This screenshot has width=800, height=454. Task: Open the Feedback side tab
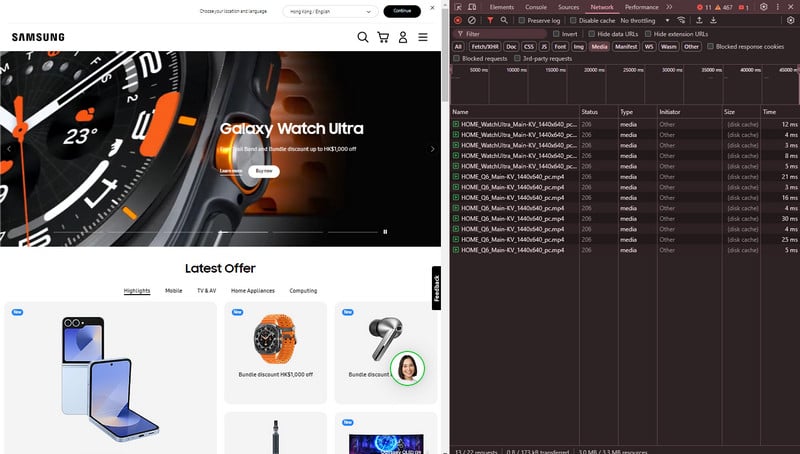click(436, 288)
